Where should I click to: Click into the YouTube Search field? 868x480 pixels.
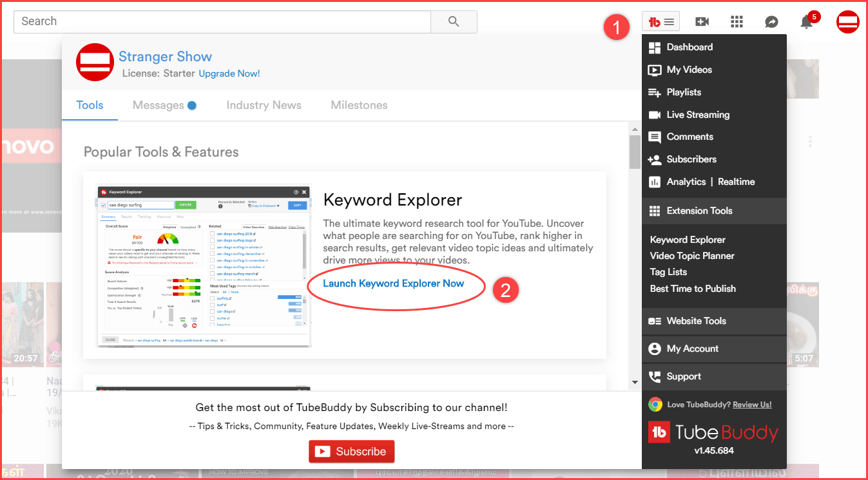[222, 21]
